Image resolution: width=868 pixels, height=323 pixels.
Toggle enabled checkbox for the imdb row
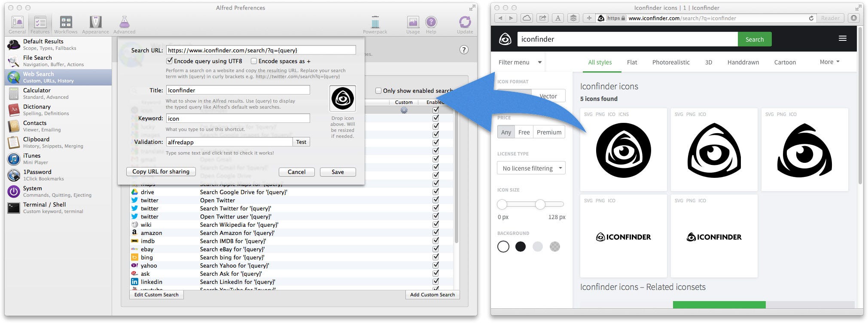(436, 241)
